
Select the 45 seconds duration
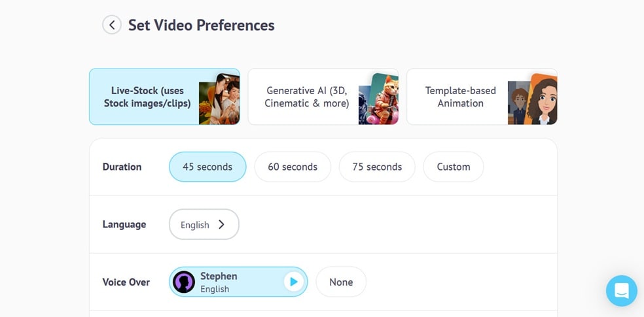coord(207,167)
